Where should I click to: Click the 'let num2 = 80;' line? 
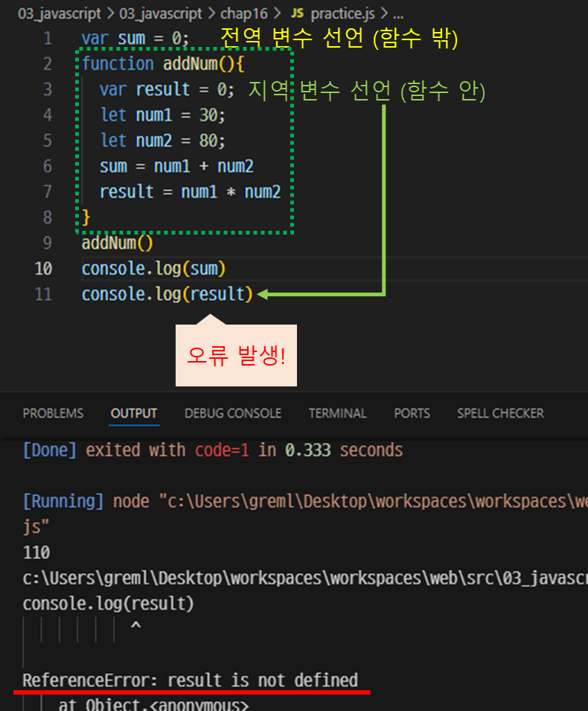pyautogui.click(x=162, y=141)
